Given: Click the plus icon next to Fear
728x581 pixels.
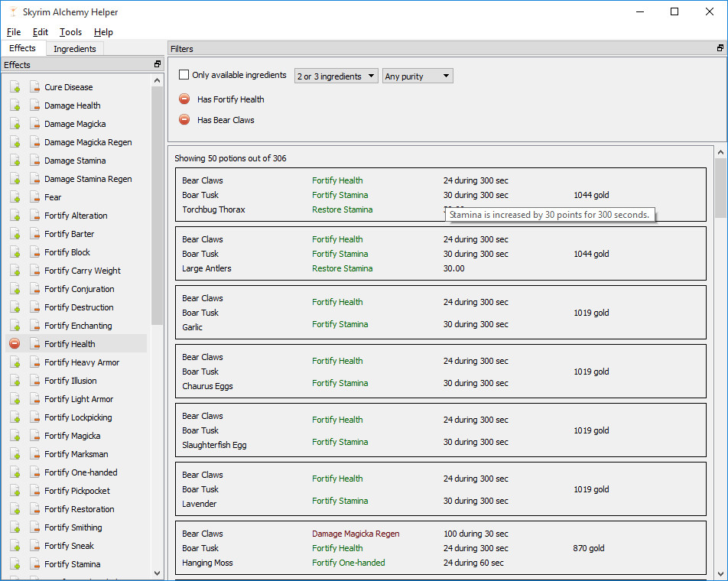Looking at the screenshot, I should 15,197.
